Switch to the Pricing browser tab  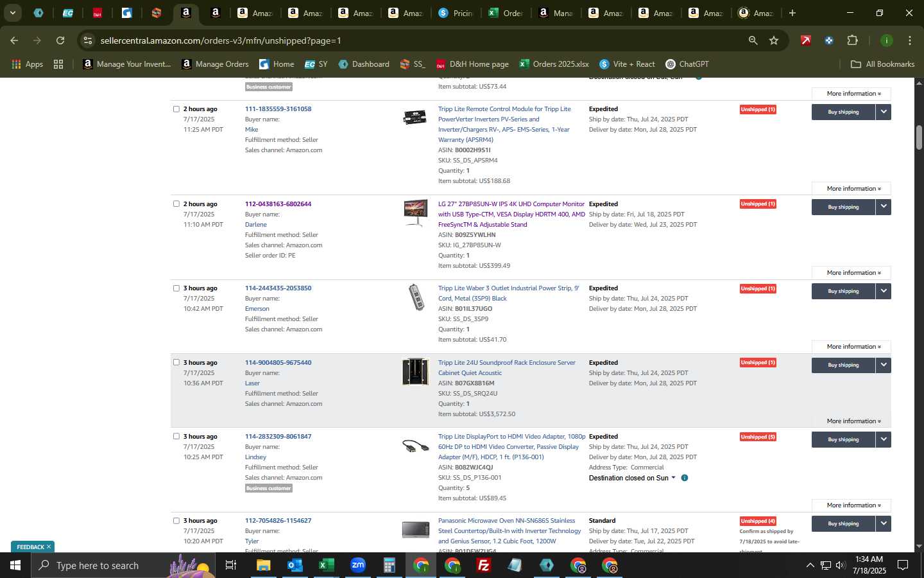457,13
